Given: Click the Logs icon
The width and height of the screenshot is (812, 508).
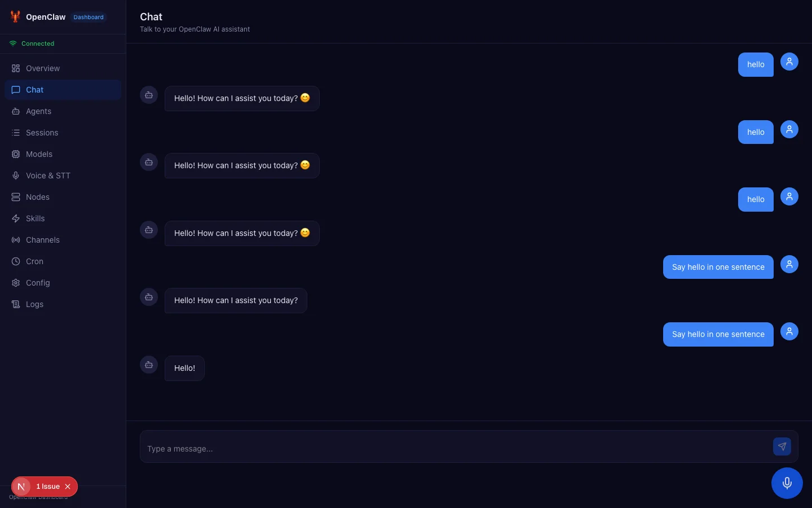Looking at the screenshot, I should tap(16, 304).
